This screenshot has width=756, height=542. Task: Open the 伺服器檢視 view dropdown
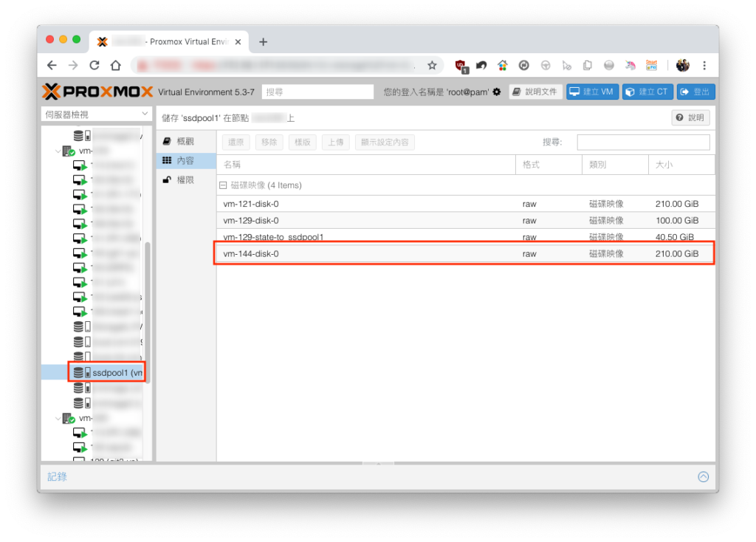click(x=96, y=114)
